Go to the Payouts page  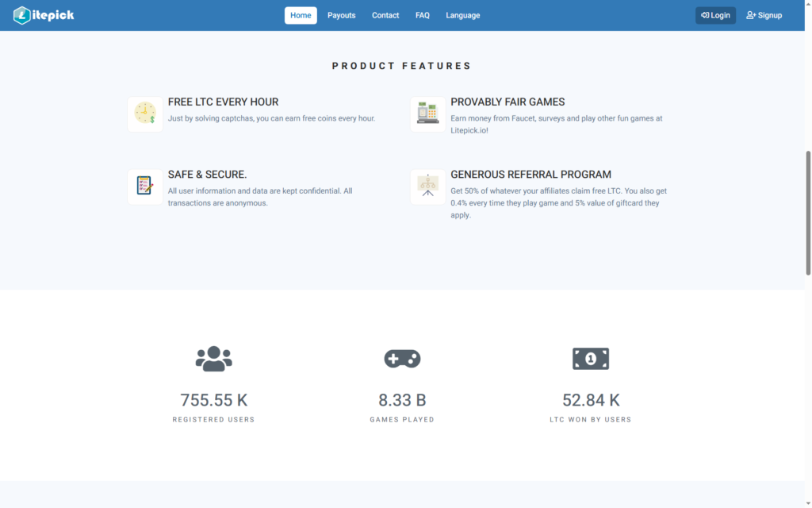(x=341, y=16)
